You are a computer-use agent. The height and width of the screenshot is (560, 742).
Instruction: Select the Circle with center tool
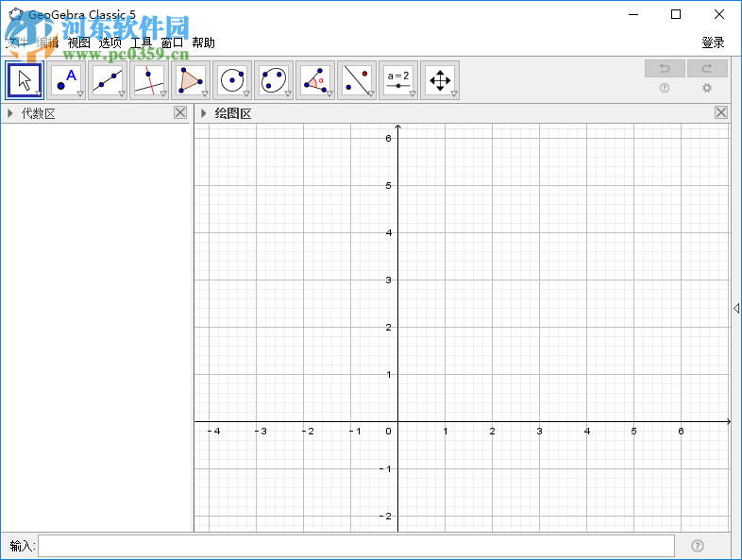pyautogui.click(x=232, y=80)
